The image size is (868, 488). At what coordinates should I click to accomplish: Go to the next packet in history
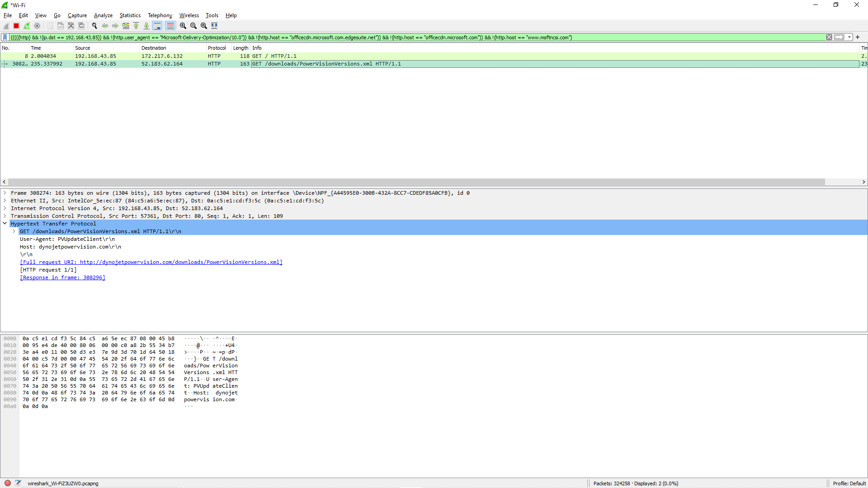click(x=115, y=26)
